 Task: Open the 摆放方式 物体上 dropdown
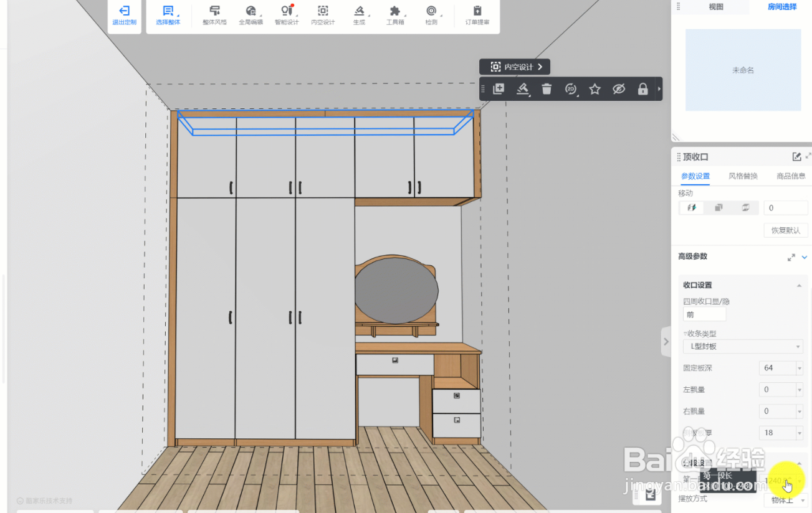point(786,500)
